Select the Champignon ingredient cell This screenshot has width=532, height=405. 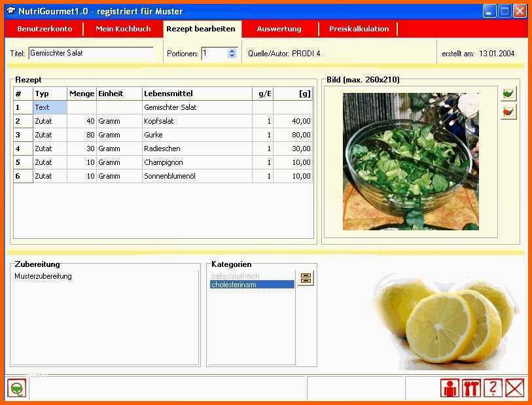(x=197, y=162)
